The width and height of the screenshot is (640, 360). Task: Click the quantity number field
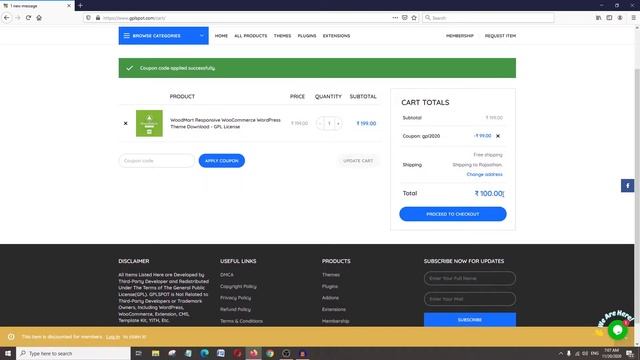329,123
